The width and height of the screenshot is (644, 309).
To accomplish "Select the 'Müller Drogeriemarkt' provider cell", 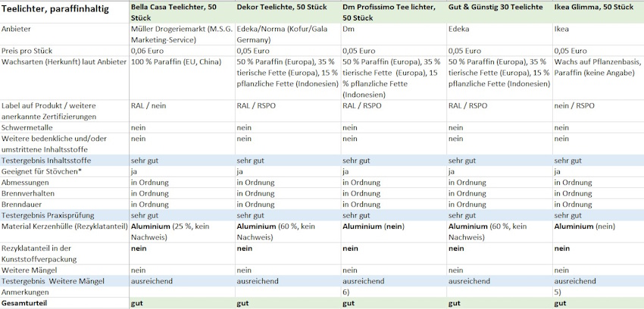I will pos(182,34).
